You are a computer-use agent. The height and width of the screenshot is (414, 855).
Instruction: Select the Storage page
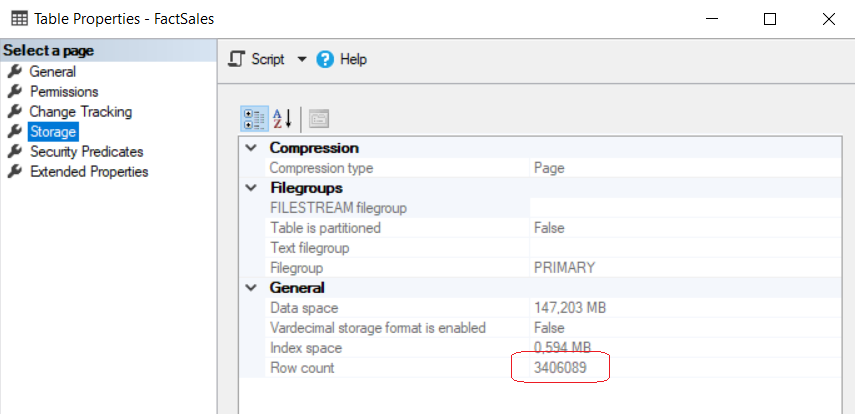pos(53,132)
